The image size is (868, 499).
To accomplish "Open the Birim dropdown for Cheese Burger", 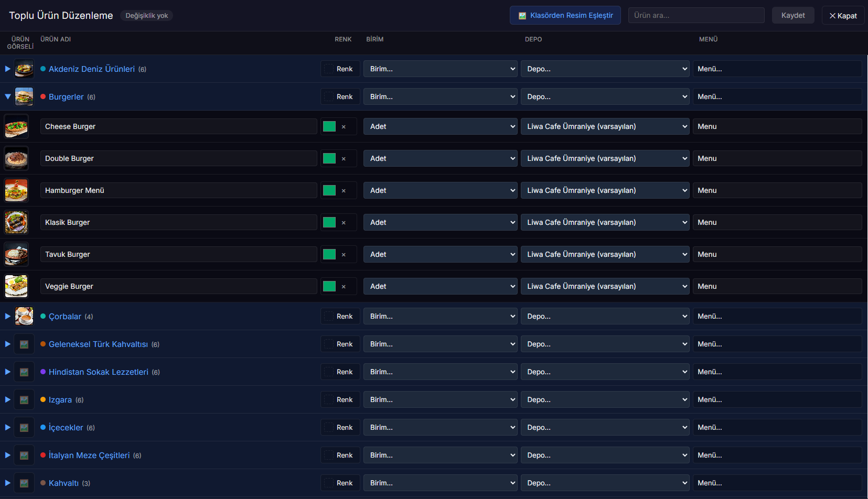I will pyautogui.click(x=440, y=127).
